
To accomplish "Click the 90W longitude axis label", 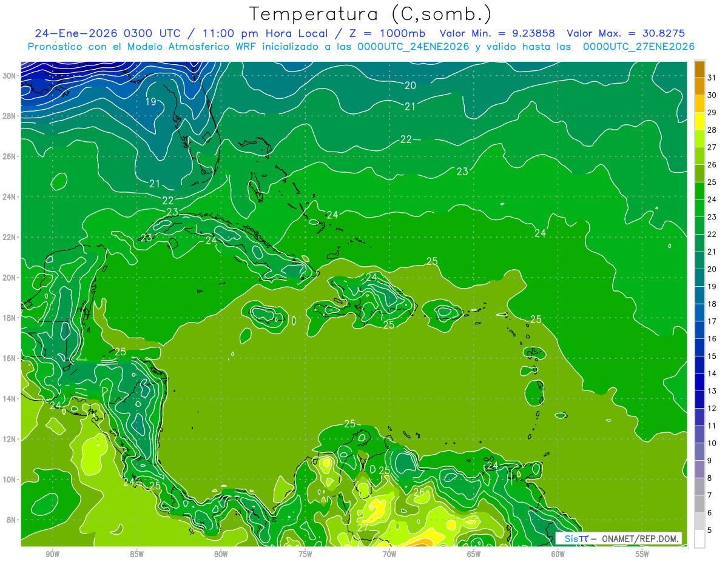I will (x=53, y=554).
